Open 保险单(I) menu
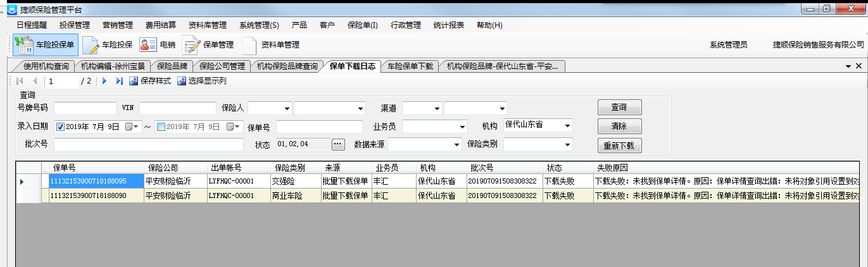 point(363,25)
